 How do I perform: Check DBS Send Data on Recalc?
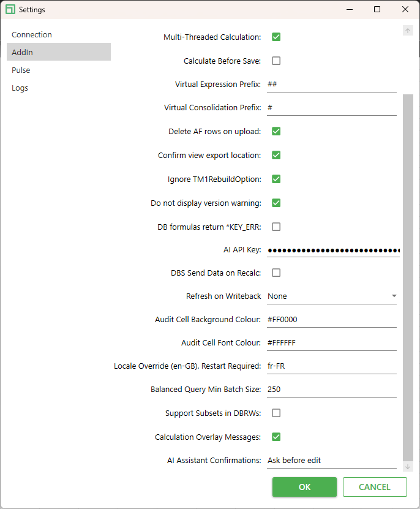[276, 273]
